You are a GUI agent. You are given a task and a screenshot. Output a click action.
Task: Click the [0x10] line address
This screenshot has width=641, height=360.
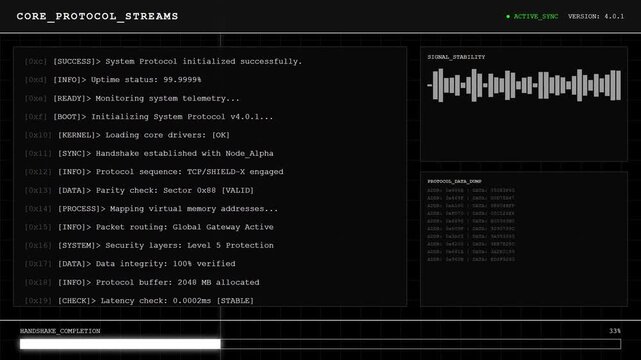click(38, 135)
